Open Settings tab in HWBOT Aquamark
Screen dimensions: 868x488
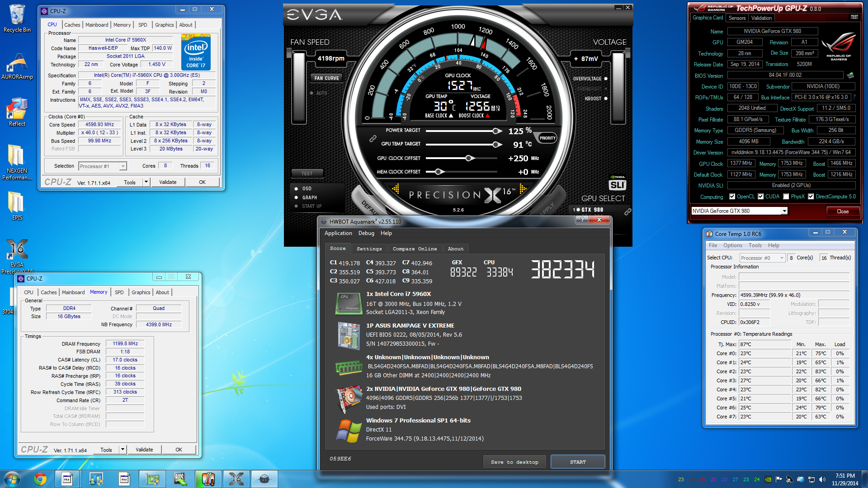click(x=369, y=249)
